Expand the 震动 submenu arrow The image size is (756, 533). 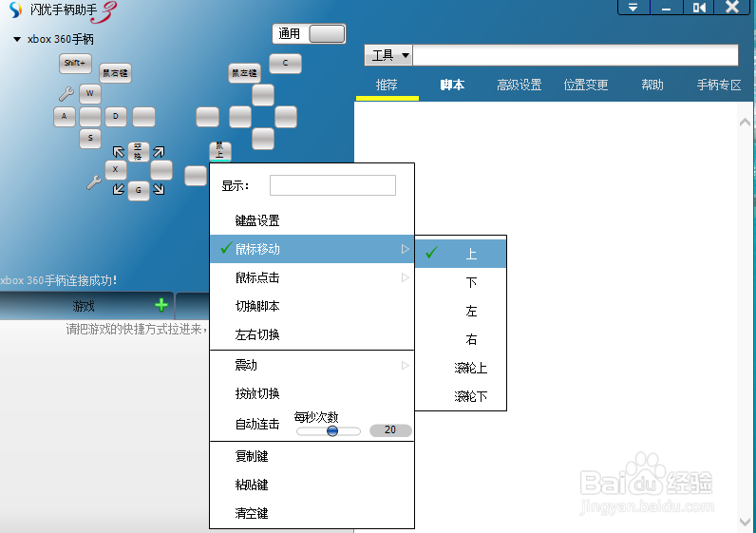click(405, 365)
